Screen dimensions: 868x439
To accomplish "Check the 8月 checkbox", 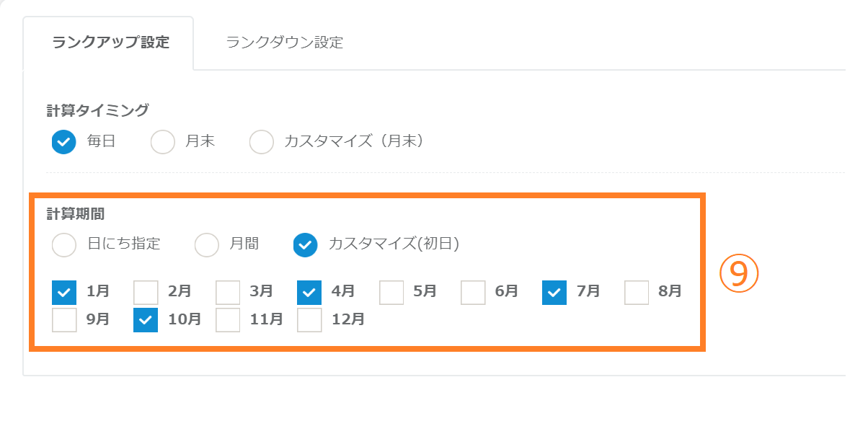I will (637, 292).
